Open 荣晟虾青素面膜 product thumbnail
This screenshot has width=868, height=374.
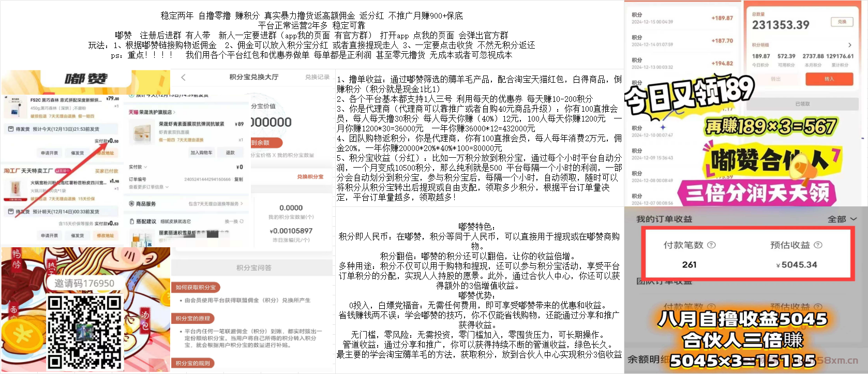142,132
